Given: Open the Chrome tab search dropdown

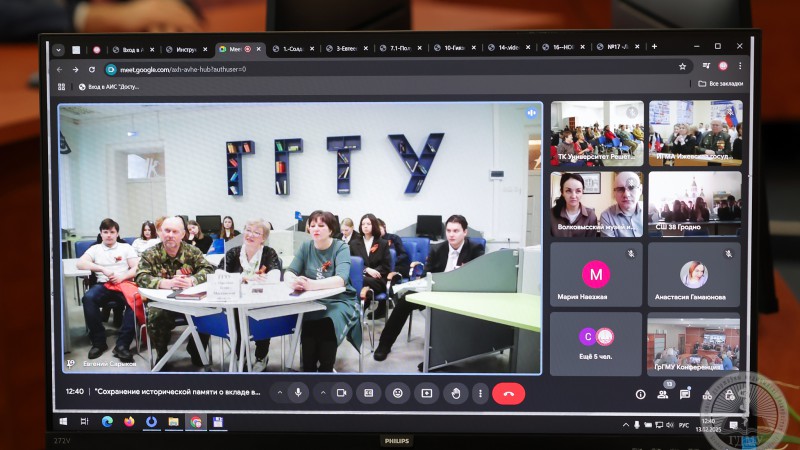Looking at the screenshot, I should 58,48.
